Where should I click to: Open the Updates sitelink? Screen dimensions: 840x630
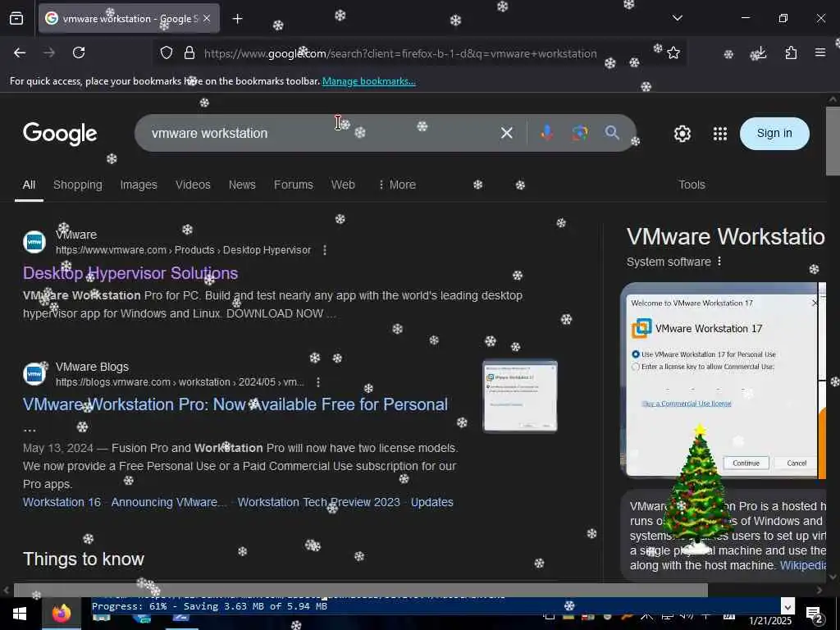pyautogui.click(x=431, y=503)
